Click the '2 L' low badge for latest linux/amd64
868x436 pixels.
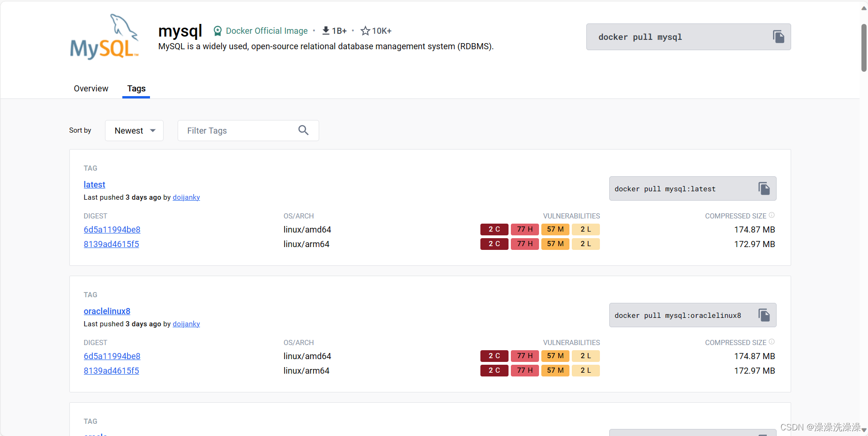[x=586, y=229]
